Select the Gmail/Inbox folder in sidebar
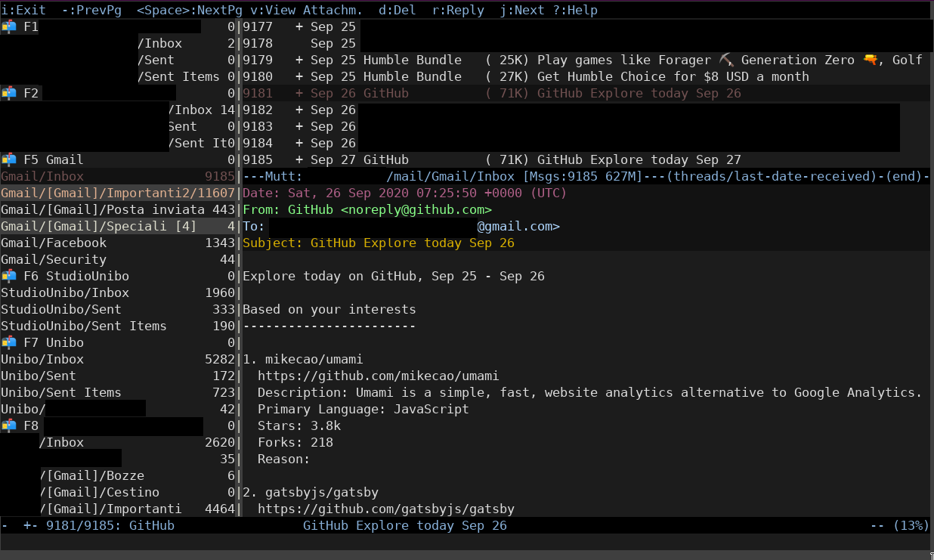Image resolution: width=934 pixels, height=560 pixels. click(x=118, y=177)
